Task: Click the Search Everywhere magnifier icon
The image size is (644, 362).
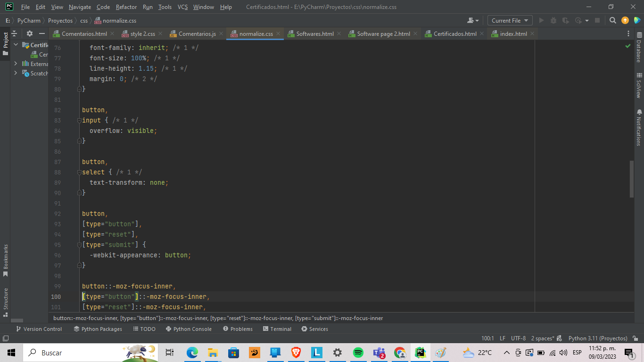Action: click(612, 20)
